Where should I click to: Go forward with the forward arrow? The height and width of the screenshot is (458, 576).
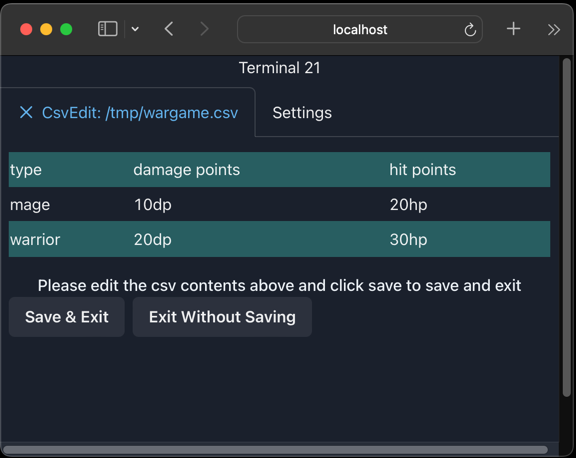tap(204, 29)
